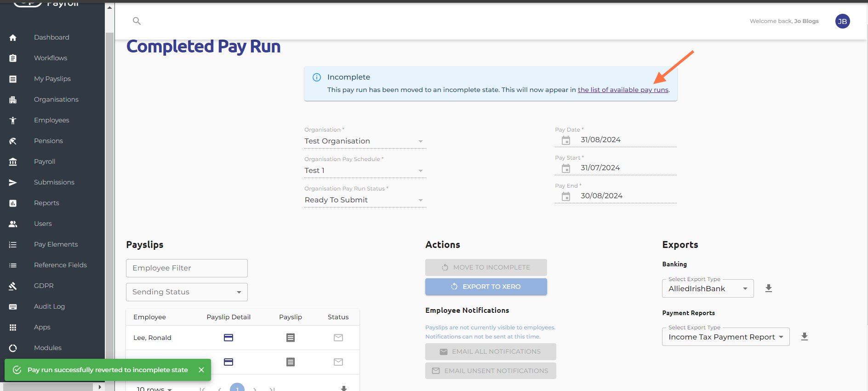Click the Status column header
Screen dimensions: 868x391
[338, 317]
